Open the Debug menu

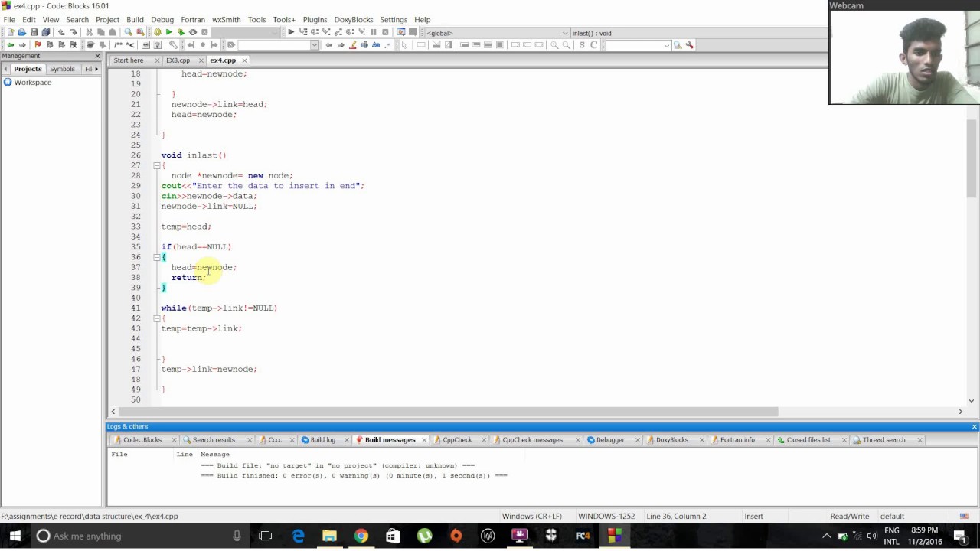162,19
